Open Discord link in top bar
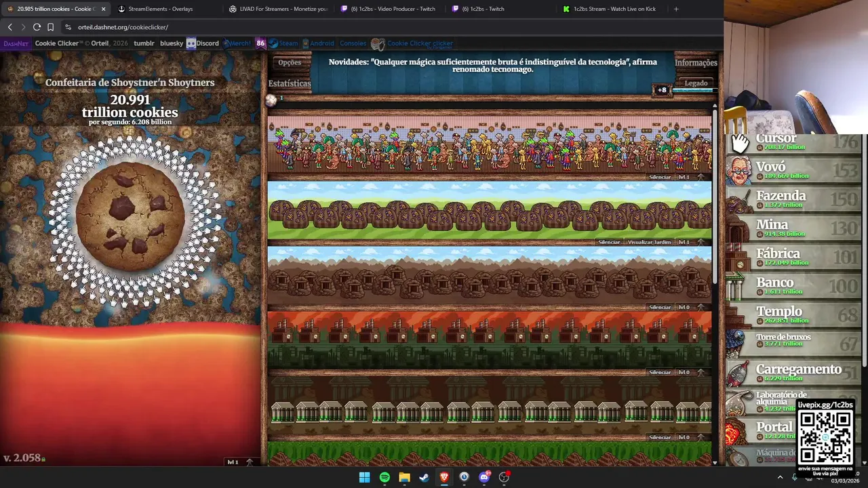The image size is (868, 488). click(x=203, y=43)
